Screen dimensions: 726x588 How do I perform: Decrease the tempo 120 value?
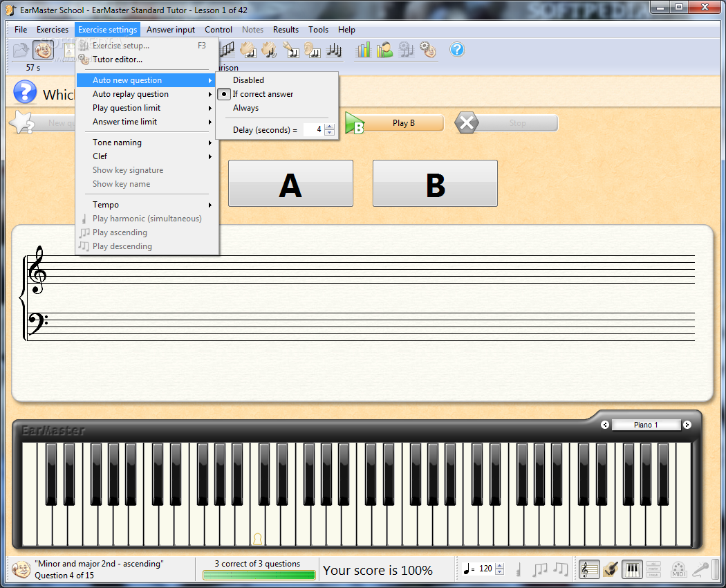500,572
